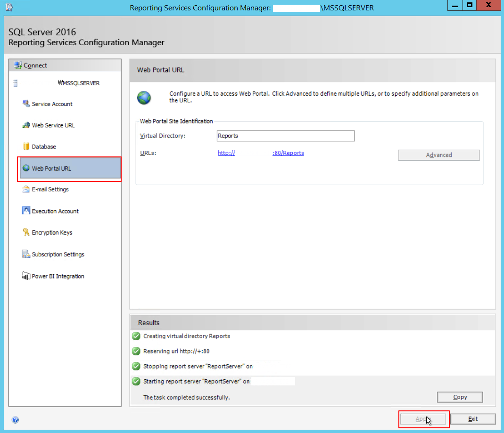Click the large globe icon in the Web Portal URL panel
Viewport: 504px width, 433px height.
click(144, 98)
